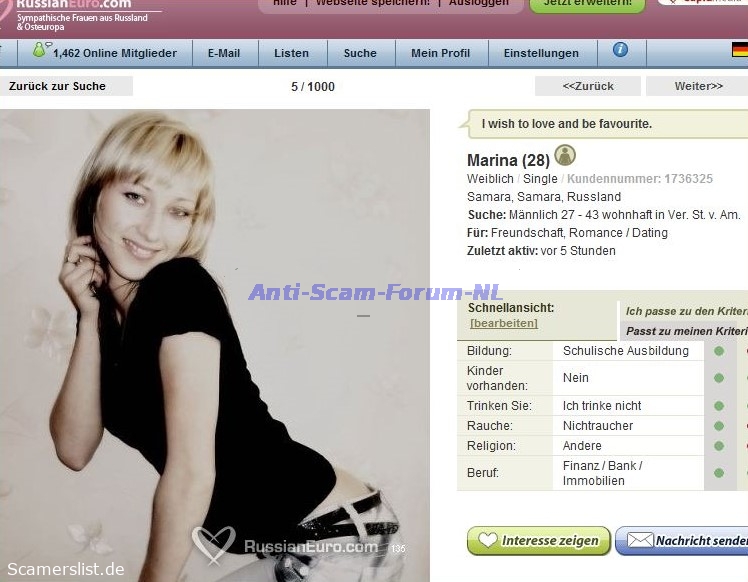Click the bearbeiten link under Schnellansicht

(504, 323)
